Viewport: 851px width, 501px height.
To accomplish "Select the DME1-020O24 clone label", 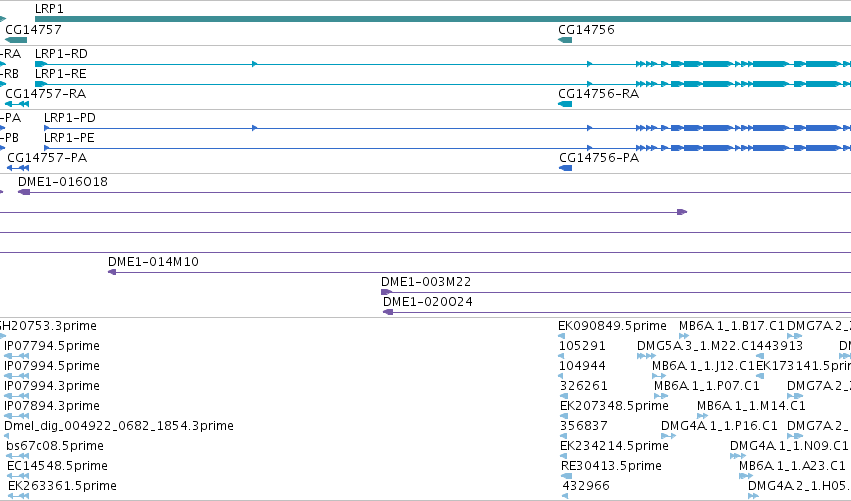I will 428,302.
